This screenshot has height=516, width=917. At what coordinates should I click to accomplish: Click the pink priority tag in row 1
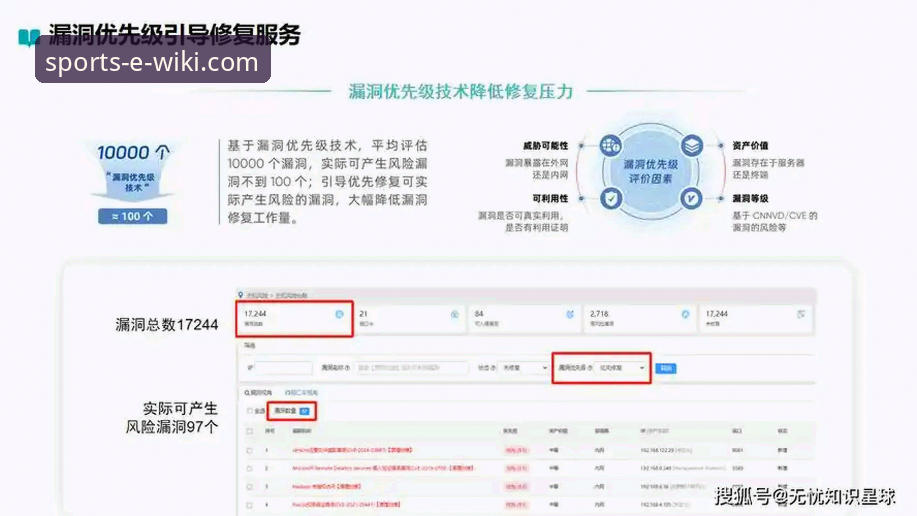[516, 450]
